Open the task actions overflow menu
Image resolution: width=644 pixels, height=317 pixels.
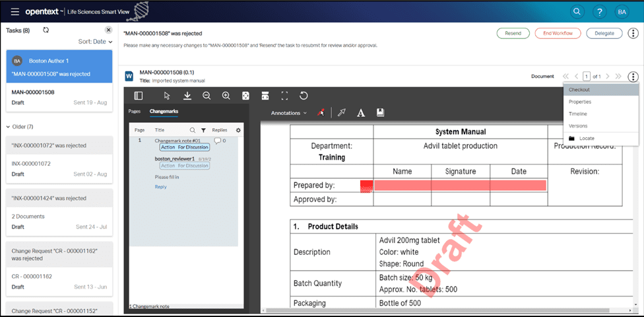633,33
